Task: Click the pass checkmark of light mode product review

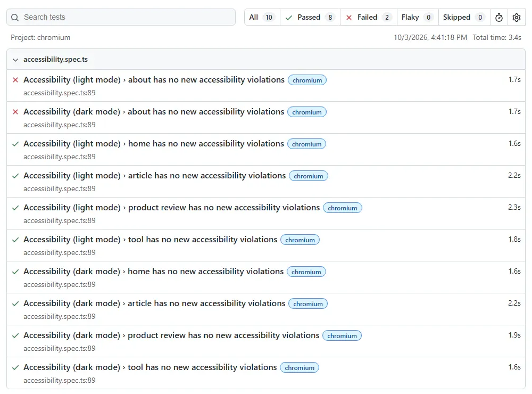Action: [x=15, y=208]
